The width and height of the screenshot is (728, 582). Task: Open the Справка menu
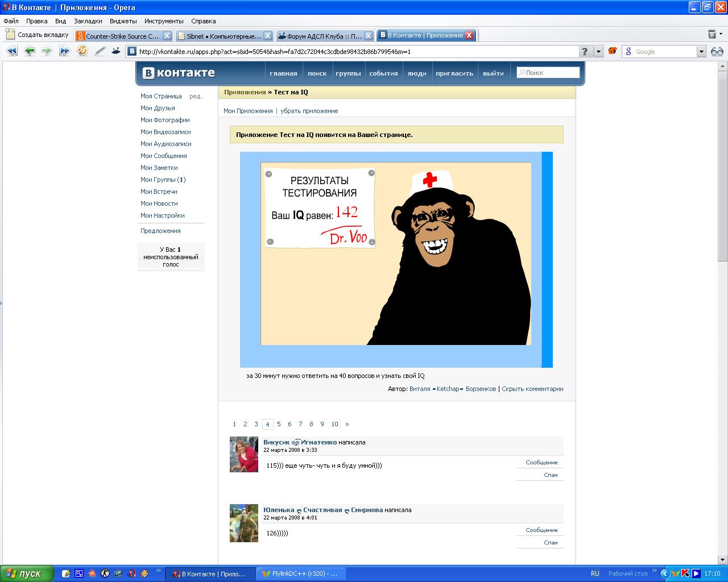(204, 21)
